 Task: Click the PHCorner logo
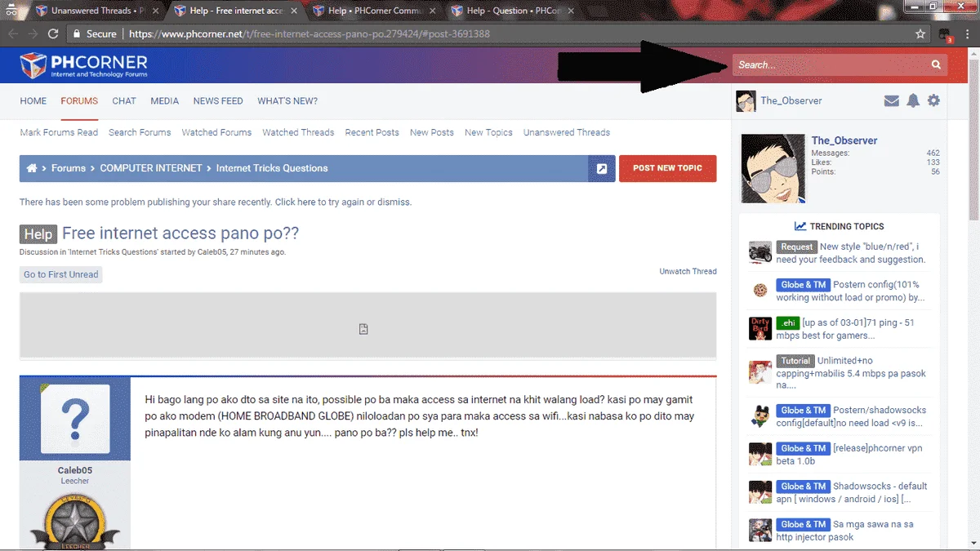point(83,65)
